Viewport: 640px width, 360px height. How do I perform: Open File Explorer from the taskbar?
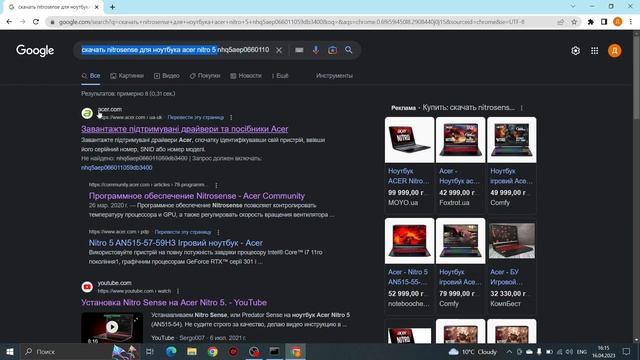(192, 351)
